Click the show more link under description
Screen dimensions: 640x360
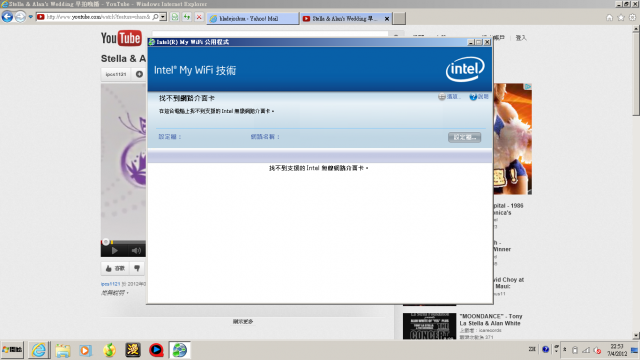243,322
